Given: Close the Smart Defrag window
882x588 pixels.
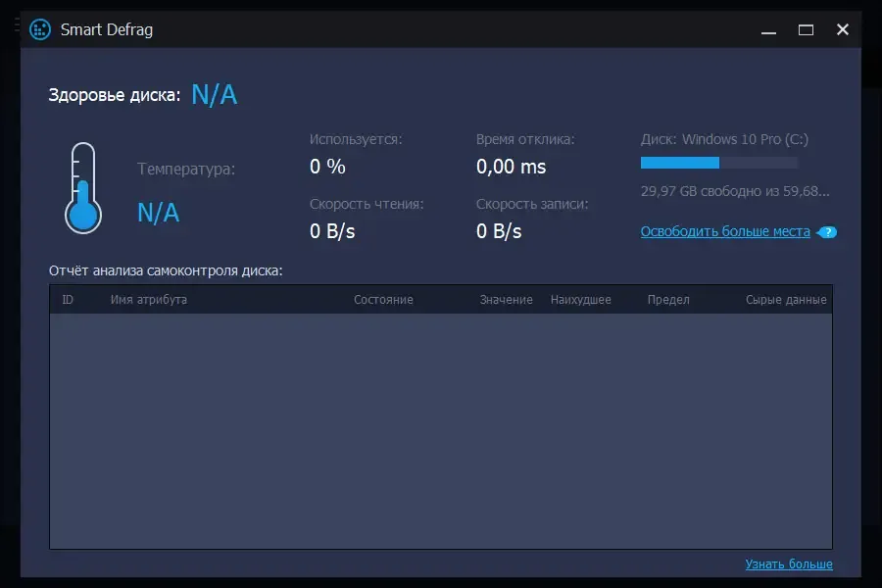Looking at the screenshot, I should tap(842, 29).
